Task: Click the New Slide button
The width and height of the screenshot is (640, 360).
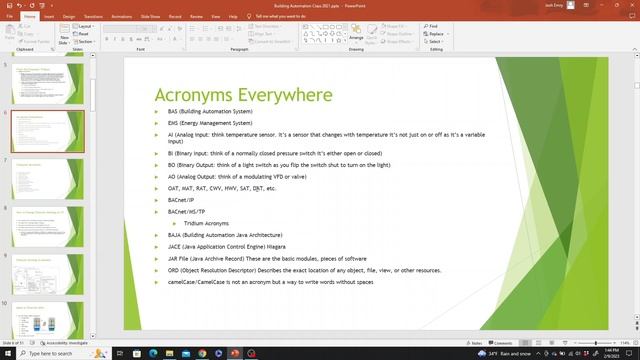Action: pyautogui.click(x=64, y=35)
